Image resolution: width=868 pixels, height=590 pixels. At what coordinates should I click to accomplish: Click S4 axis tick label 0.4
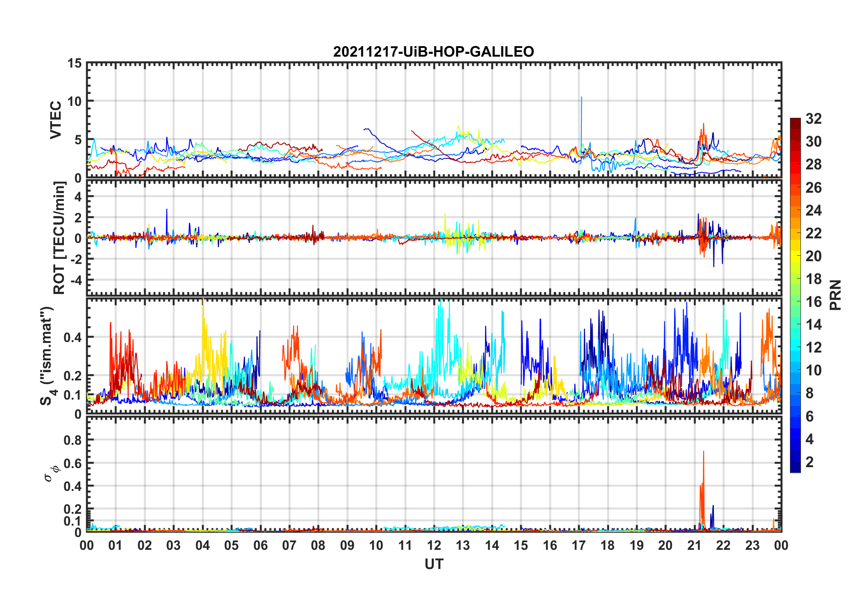73,337
